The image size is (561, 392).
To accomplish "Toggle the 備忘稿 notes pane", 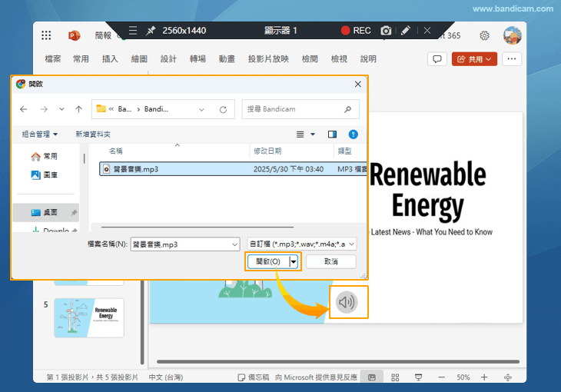I will click(254, 377).
